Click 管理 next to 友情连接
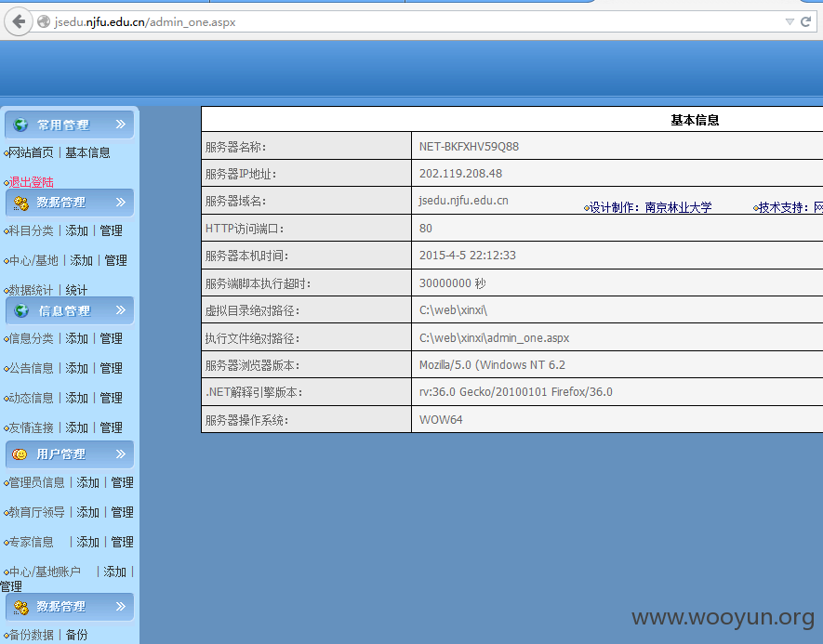This screenshot has width=823, height=644. 112,427
